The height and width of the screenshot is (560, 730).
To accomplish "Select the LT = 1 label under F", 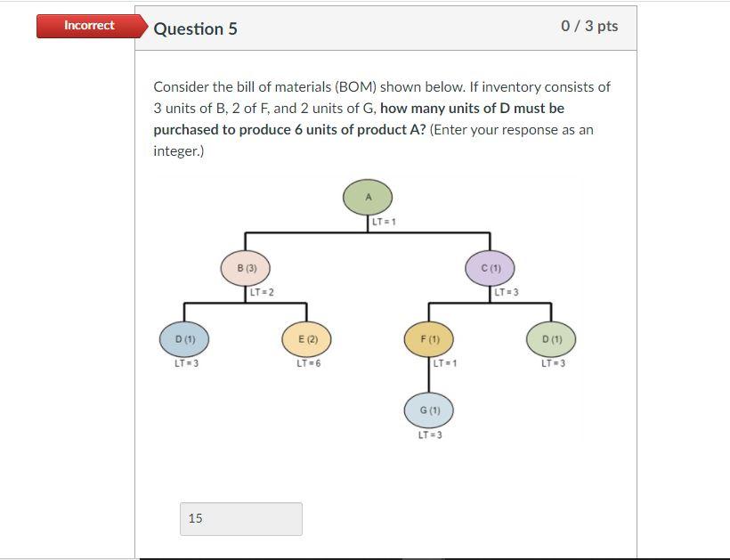I will click(x=444, y=363).
